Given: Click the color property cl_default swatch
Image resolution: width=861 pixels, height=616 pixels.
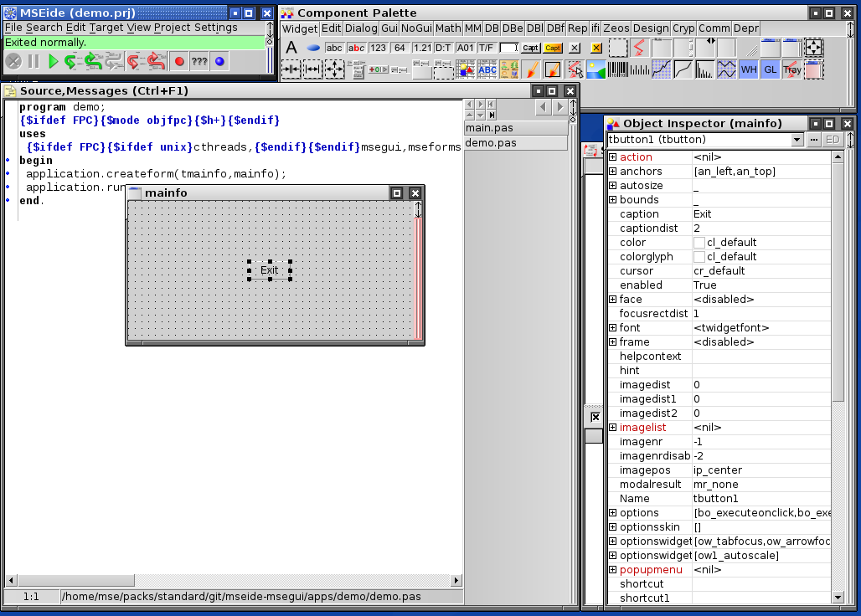Looking at the screenshot, I should 699,243.
